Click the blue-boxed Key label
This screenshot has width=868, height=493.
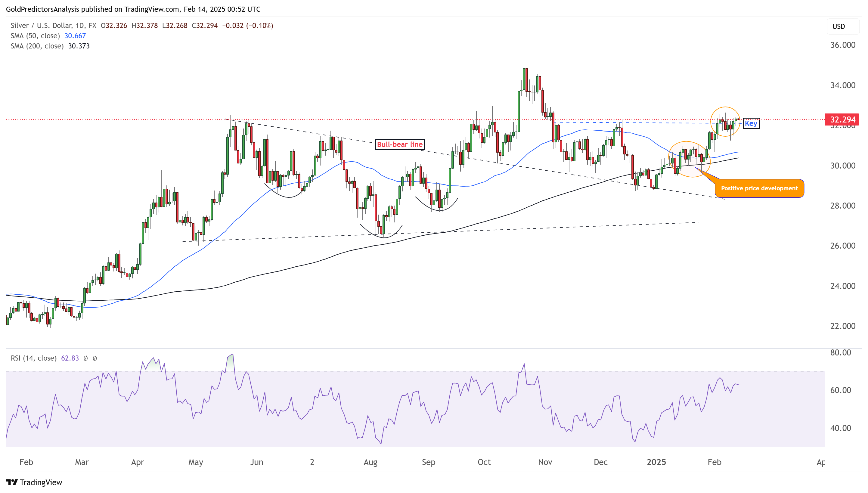coord(751,124)
